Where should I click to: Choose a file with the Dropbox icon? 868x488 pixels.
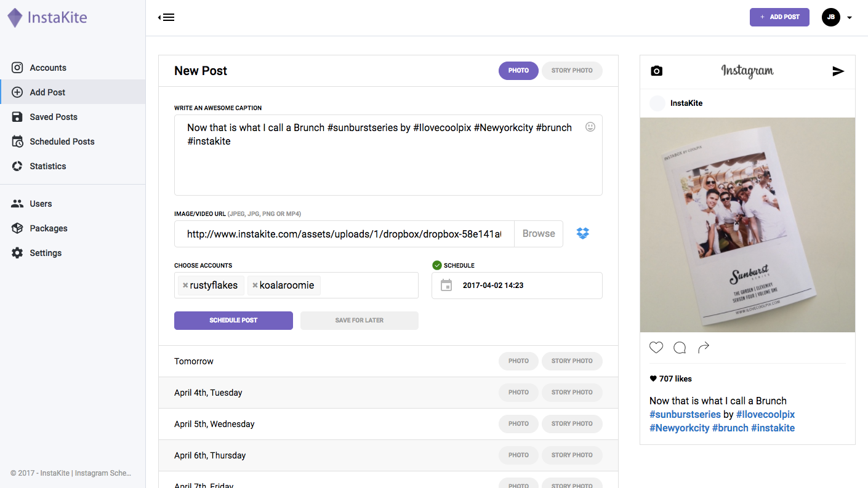583,234
